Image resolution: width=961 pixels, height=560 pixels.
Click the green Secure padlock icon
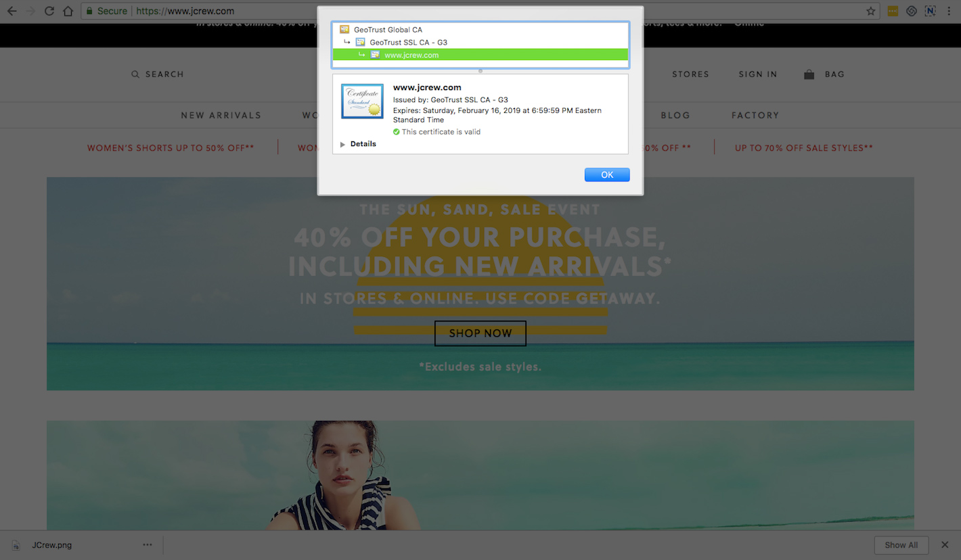click(89, 11)
